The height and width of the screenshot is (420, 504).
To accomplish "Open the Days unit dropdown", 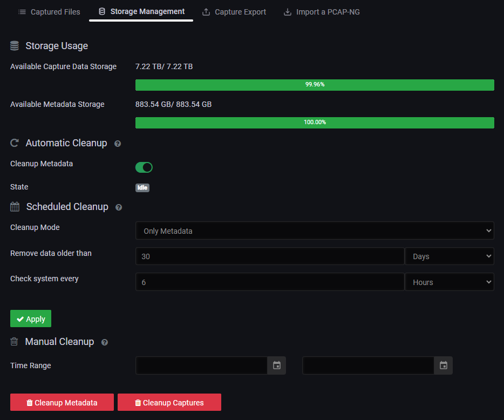I will (449, 256).
